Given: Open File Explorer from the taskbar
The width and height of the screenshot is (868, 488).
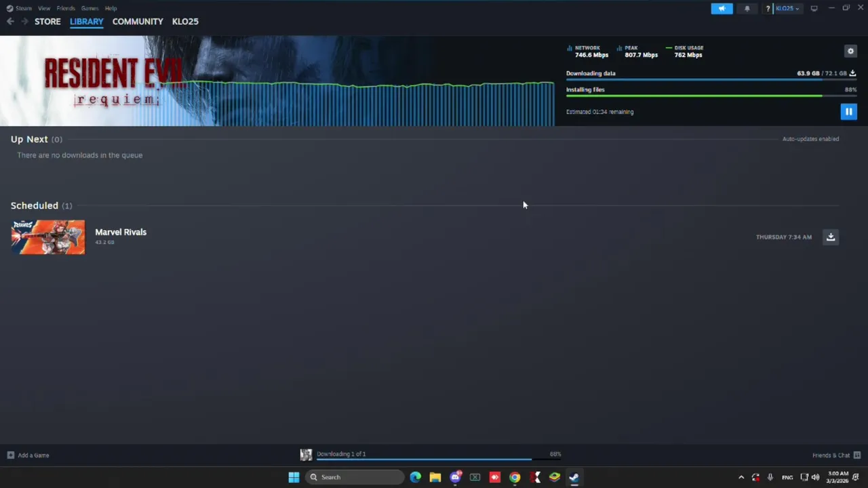Looking at the screenshot, I should (435, 477).
